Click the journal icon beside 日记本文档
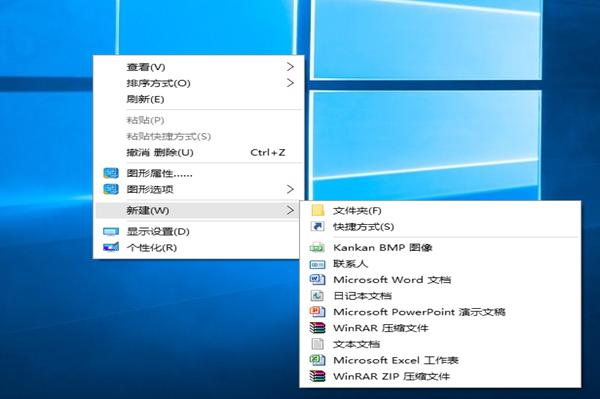 (318, 296)
